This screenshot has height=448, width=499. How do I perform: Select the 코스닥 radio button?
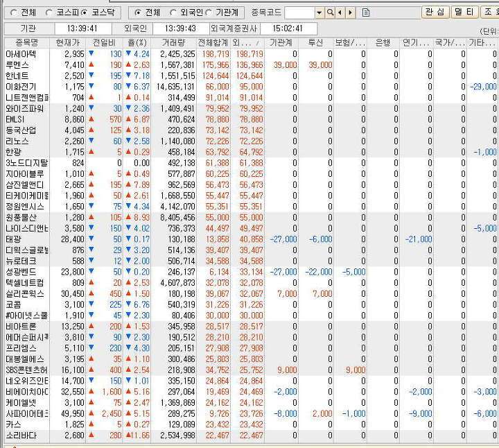85,13
